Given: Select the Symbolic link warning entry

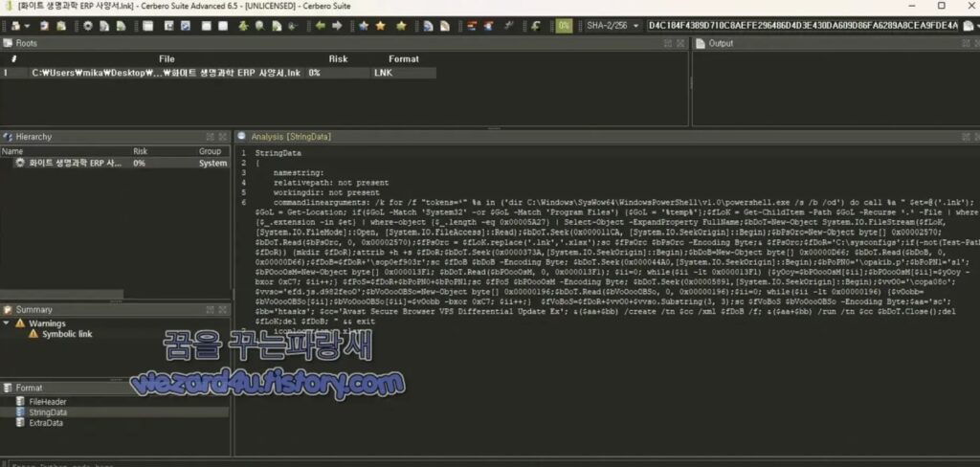Looking at the screenshot, I should [x=67, y=334].
